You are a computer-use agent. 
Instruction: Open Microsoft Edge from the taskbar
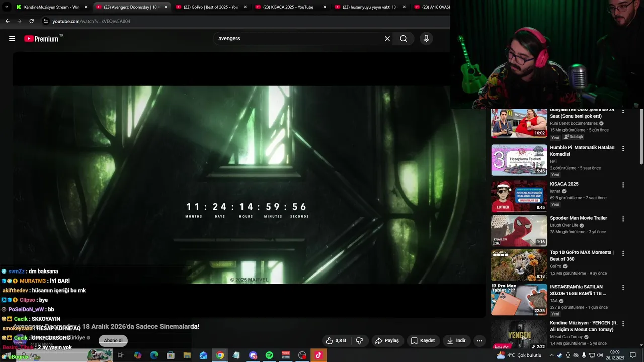(154, 355)
